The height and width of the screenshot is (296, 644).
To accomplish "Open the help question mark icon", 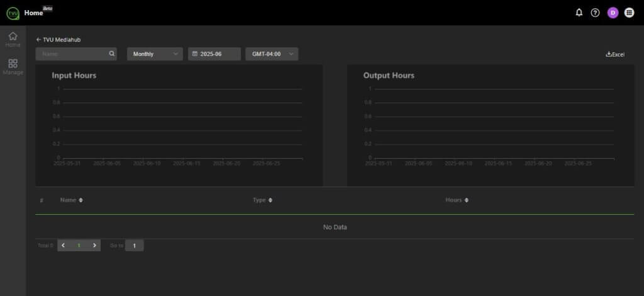I will tap(595, 13).
